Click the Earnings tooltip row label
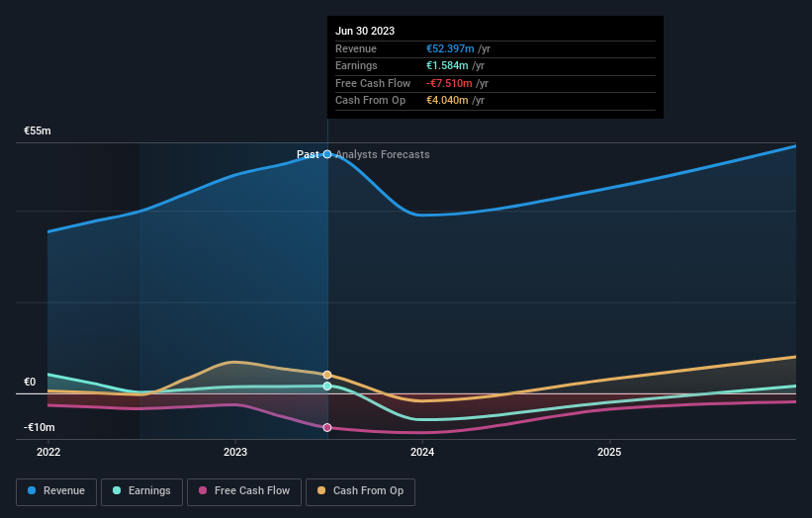 click(356, 65)
